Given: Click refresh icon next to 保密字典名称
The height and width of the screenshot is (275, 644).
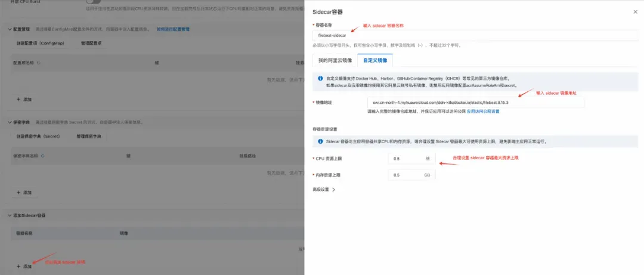Looking at the screenshot, I should [43, 156].
